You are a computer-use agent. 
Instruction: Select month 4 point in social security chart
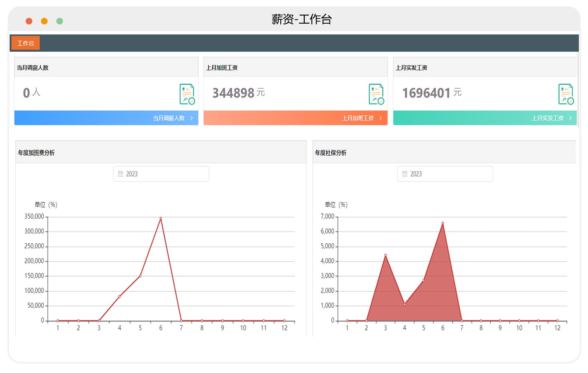click(x=405, y=304)
